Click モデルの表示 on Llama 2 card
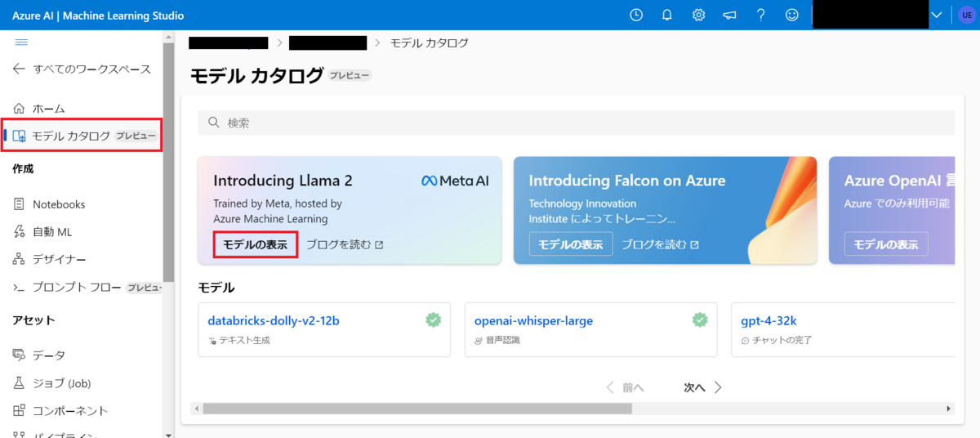 (256, 245)
